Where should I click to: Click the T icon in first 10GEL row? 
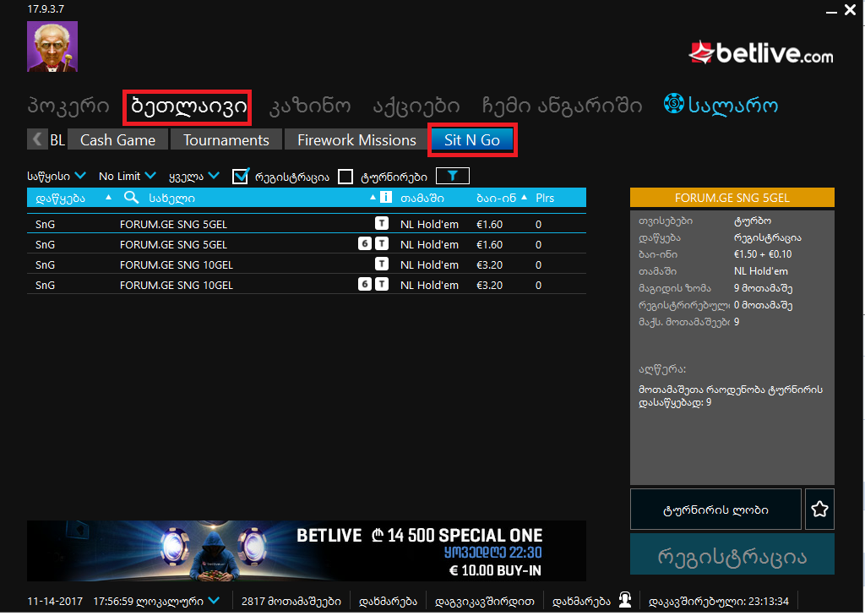coord(382,264)
